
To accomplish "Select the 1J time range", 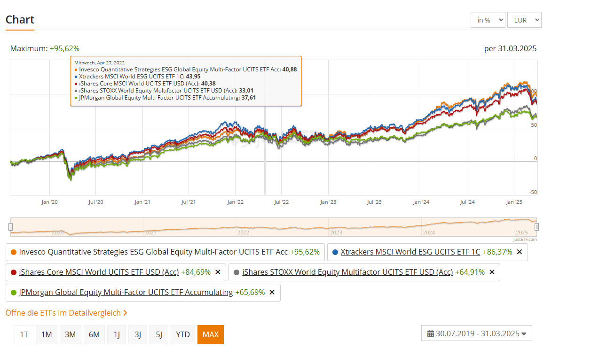I will coord(117,334).
